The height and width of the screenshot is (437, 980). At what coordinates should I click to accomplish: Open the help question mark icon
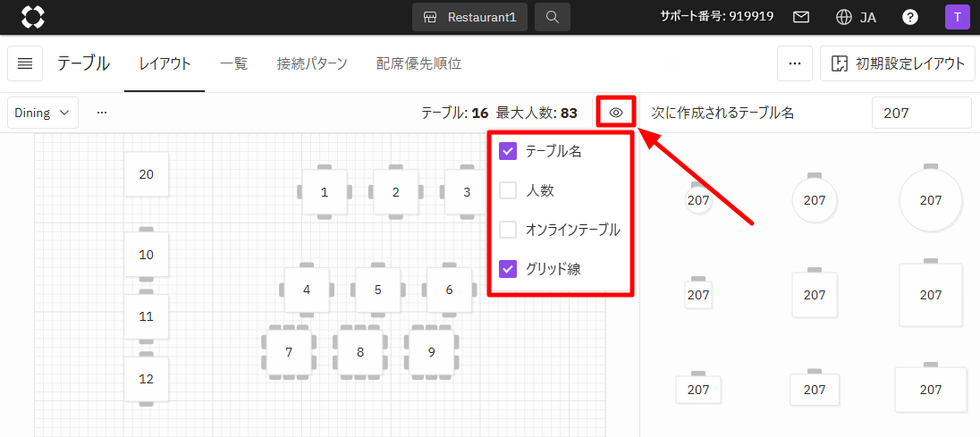[910, 17]
